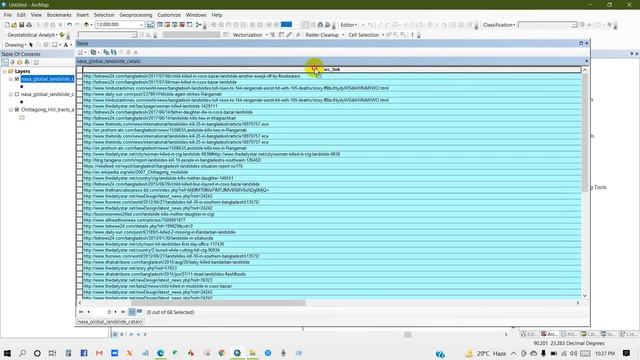This screenshot has height=360, width=640.
Task: Go to last record in table
Action: click(123, 312)
